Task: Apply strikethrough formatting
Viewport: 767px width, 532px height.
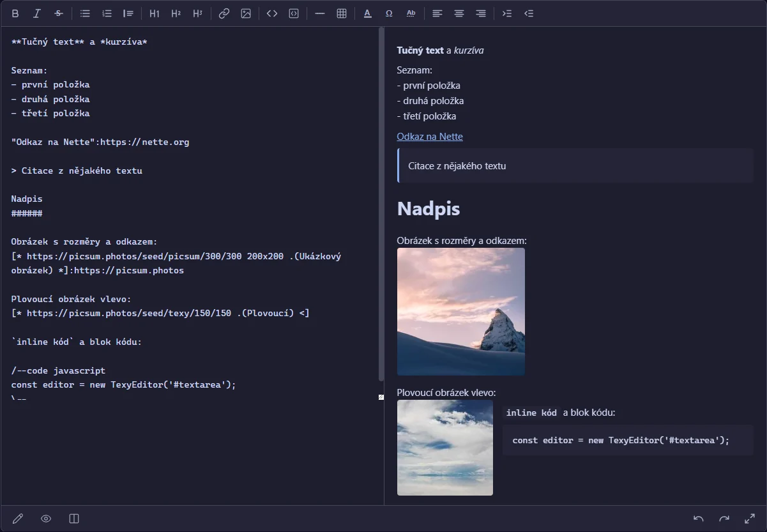Action: tap(59, 13)
